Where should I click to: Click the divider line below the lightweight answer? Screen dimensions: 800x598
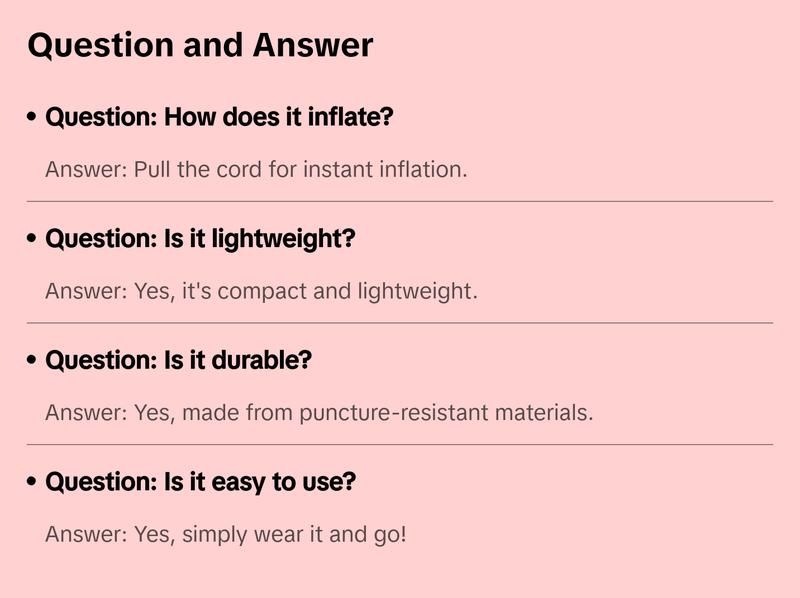coord(400,323)
